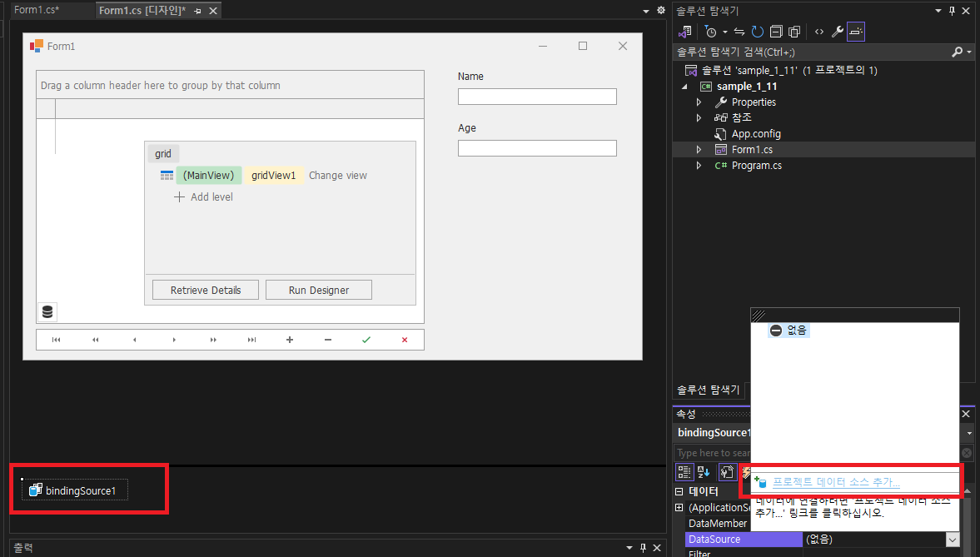Collapse all nodes in Solution Explorer
This screenshot has height=557, width=980.
click(776, 32)
